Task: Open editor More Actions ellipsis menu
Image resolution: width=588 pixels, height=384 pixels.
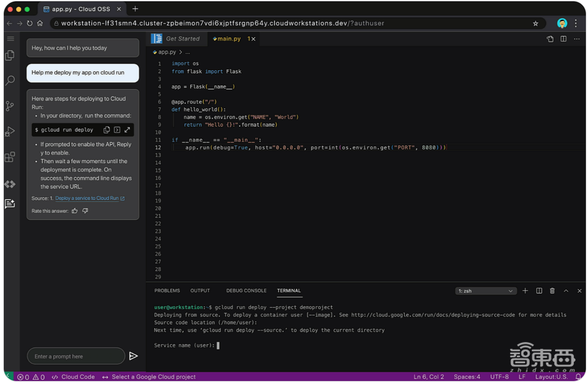Action: point(577,39)
